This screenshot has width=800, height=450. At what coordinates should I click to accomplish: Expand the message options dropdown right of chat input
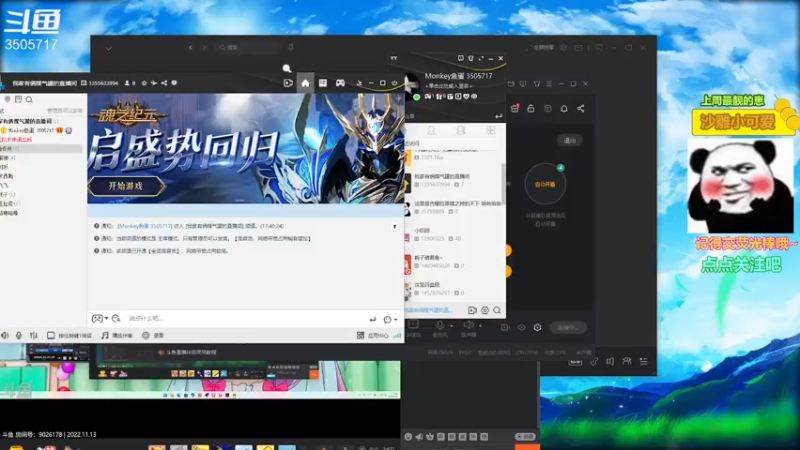(x=390, y=319)
